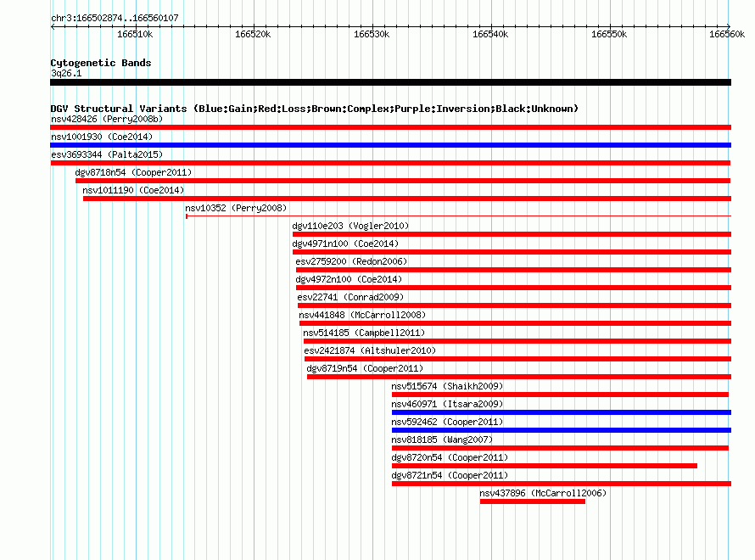Open nsv515674 (Shaikh2009) label

click(447, 386)
